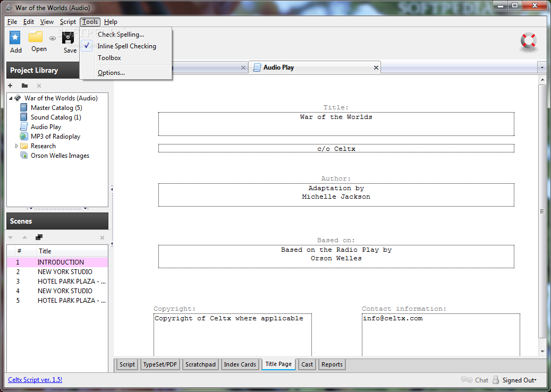Click the move scene up arrow icon

click(x=24, y=238)
